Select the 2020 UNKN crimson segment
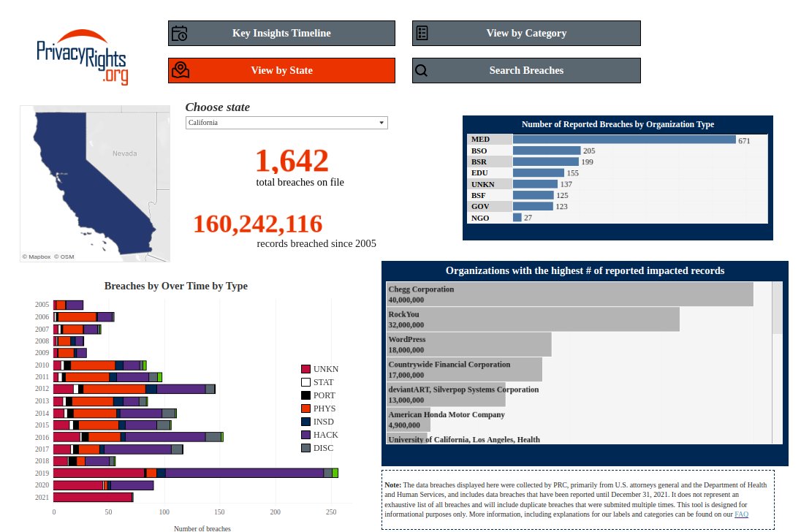 (78, 485)
